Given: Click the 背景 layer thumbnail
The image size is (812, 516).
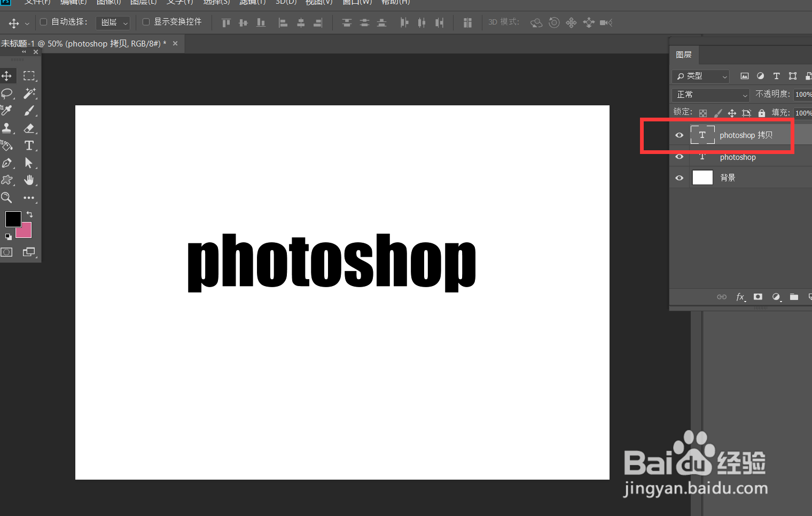Looking at the screenshot, I should [x=702, y=178].
